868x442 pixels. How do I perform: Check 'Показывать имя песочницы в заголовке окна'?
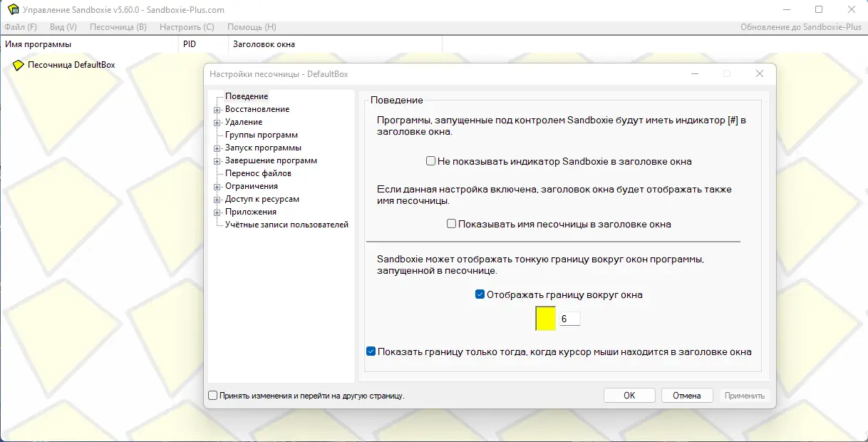[x=451, y=224]
